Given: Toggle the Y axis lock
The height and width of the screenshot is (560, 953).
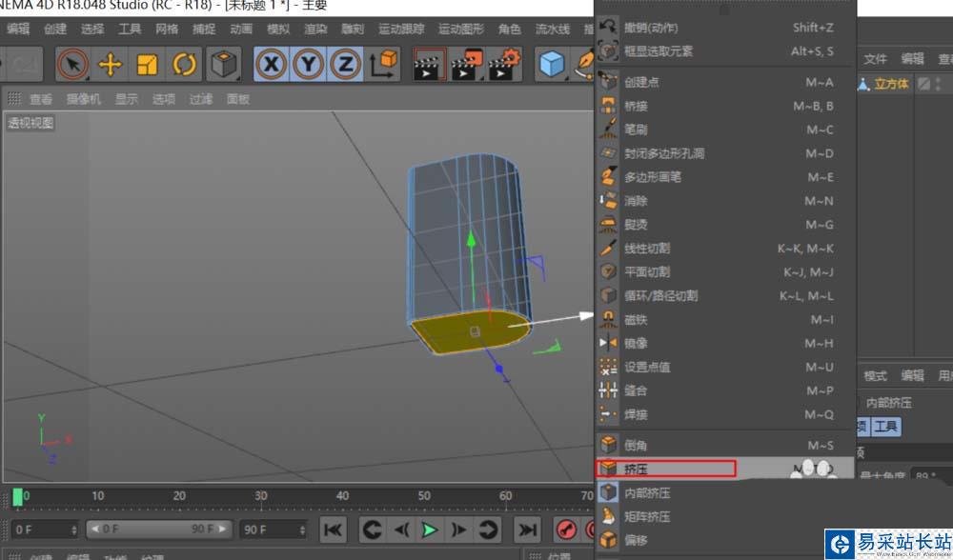Looking at the screenshot, I should click(309, 65).
